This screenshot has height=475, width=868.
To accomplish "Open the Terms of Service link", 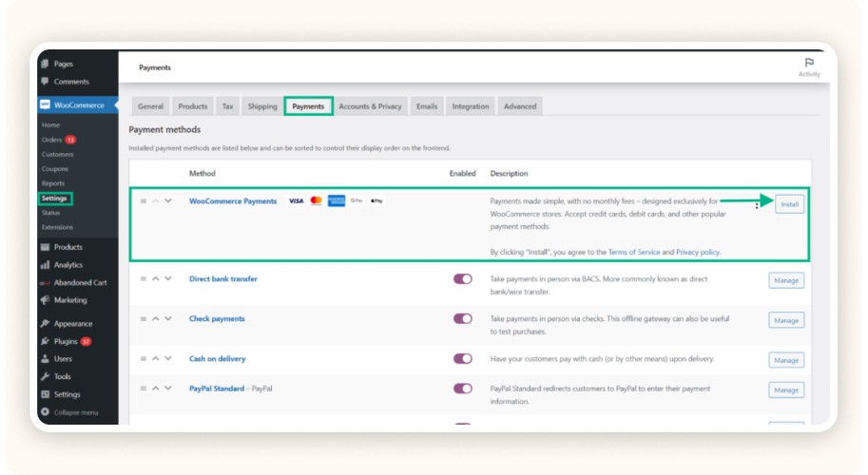I will [x=634, y=252].
